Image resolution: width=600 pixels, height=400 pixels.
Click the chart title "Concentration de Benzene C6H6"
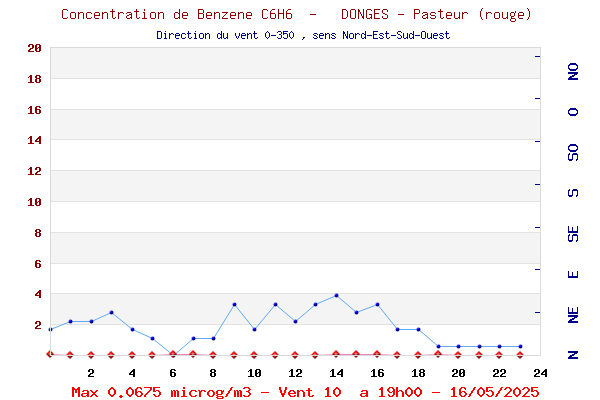177,15
